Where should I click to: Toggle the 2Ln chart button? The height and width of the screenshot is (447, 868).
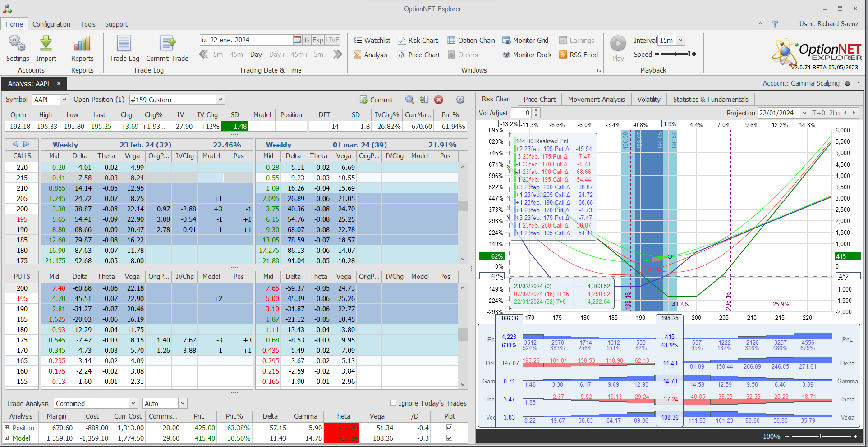point(834,113)
